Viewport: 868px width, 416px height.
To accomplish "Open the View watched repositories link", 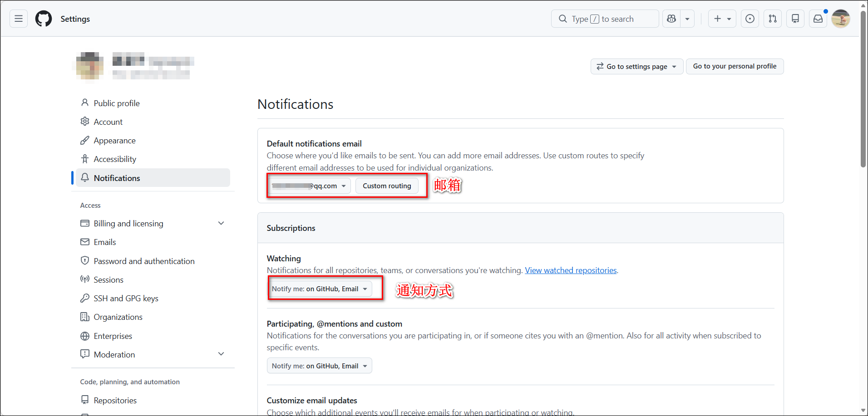I will tap(571, 270).
